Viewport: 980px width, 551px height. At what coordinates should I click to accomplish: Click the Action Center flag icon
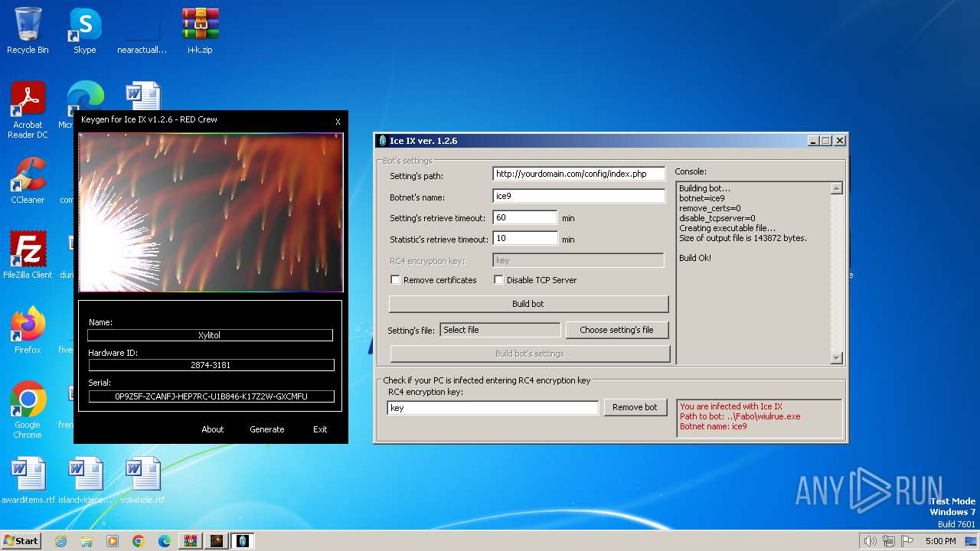pos(907,541)
